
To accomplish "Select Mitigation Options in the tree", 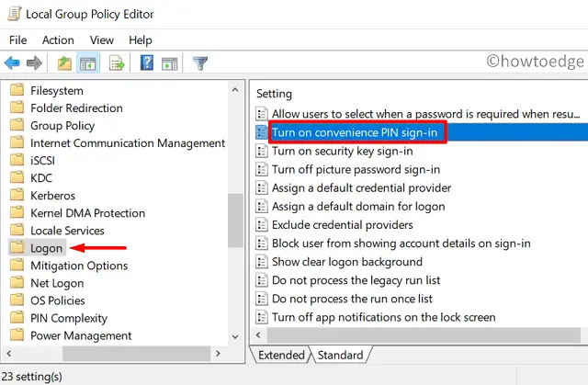I will coord(79,266).
